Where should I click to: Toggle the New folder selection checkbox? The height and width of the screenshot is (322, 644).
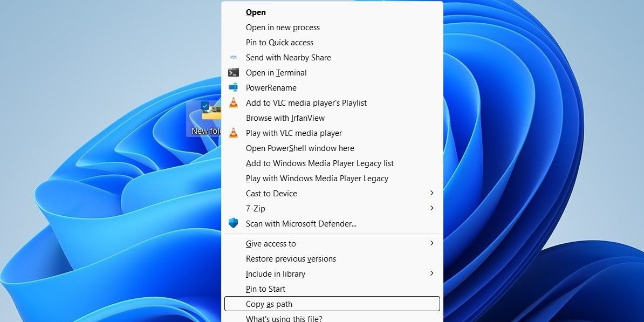tap(205, 106)
